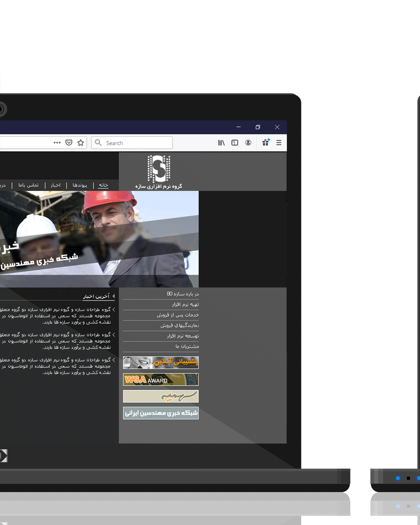Toggle the sidebar view icon
The image size is (420, 525).
[x=235, y=143]
